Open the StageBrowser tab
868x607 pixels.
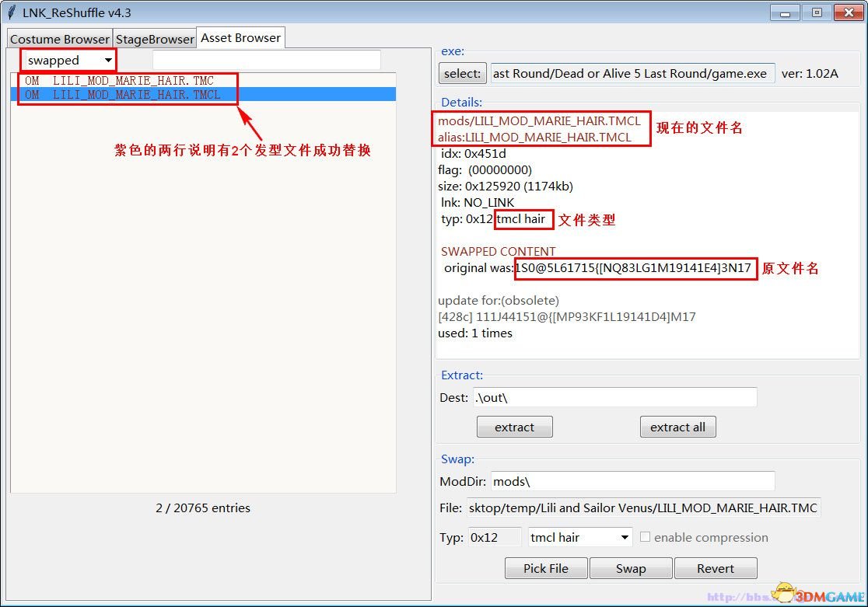(155, 39)
